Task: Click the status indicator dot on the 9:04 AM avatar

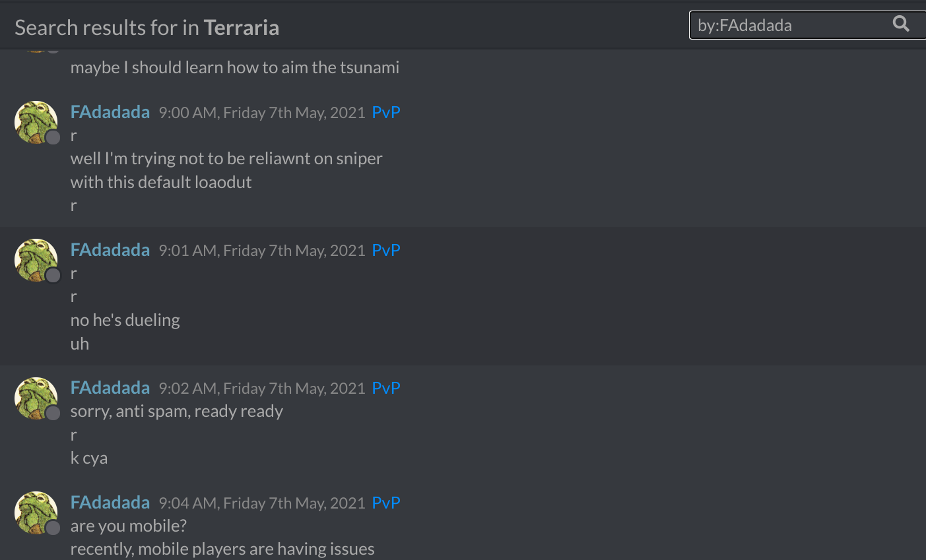Action: [x=53, y=528]
